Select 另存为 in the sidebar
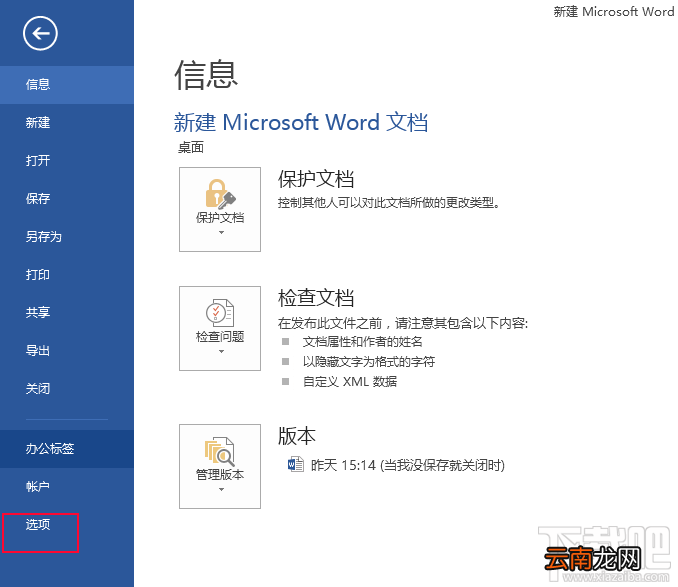Viewport: 678px width, 587px height. coord(67,237)
